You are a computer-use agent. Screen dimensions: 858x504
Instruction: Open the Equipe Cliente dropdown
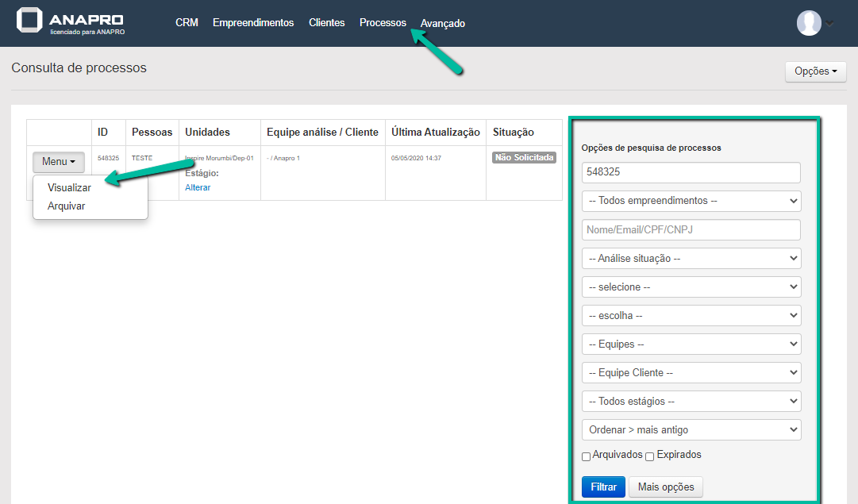coord(691,373)
